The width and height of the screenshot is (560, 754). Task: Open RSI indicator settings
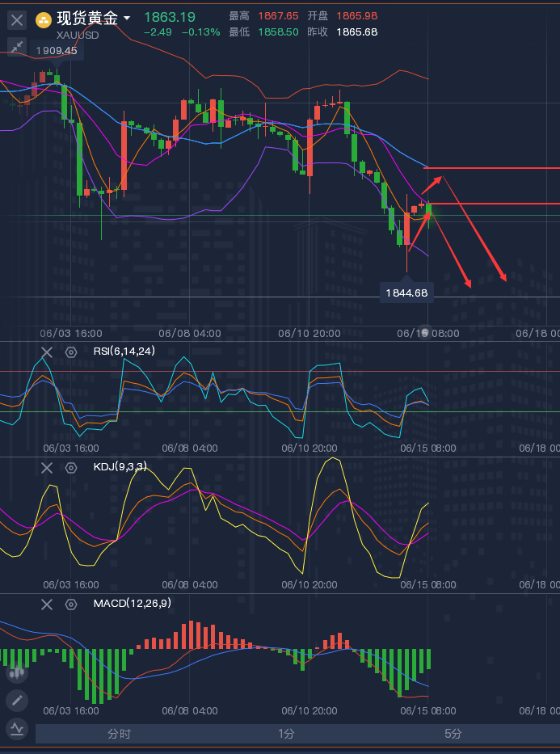(x=71, y=352)
